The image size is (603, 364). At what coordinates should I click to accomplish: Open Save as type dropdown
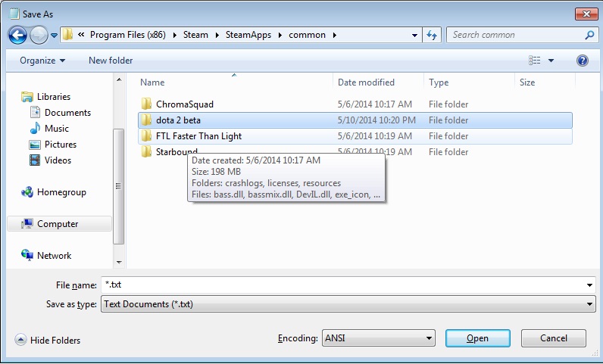348,304
